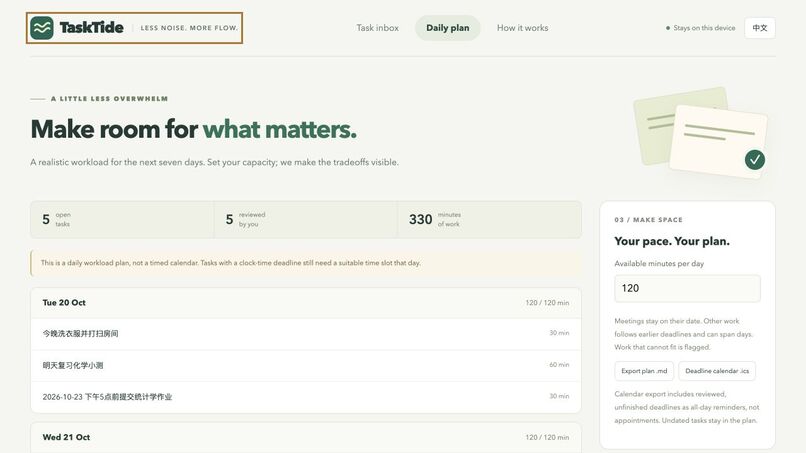Screen dimensions: 806x453
Task: Download the Deadline calendar .ics
Action: [717, 371]
